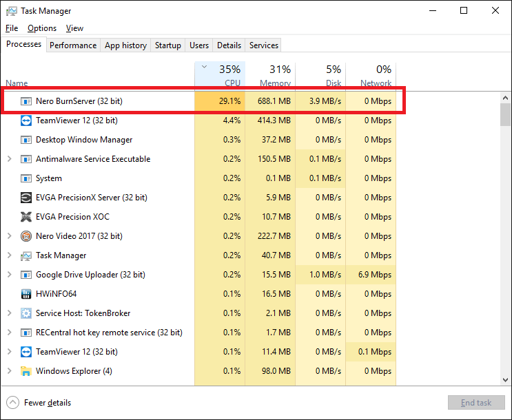Collapse view with Fewer details arrow
Viewport: 512px width, 420px height.
[12, 402]
